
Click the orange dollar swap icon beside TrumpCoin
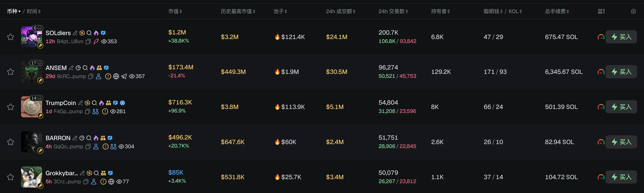click(x=87, y=103)
